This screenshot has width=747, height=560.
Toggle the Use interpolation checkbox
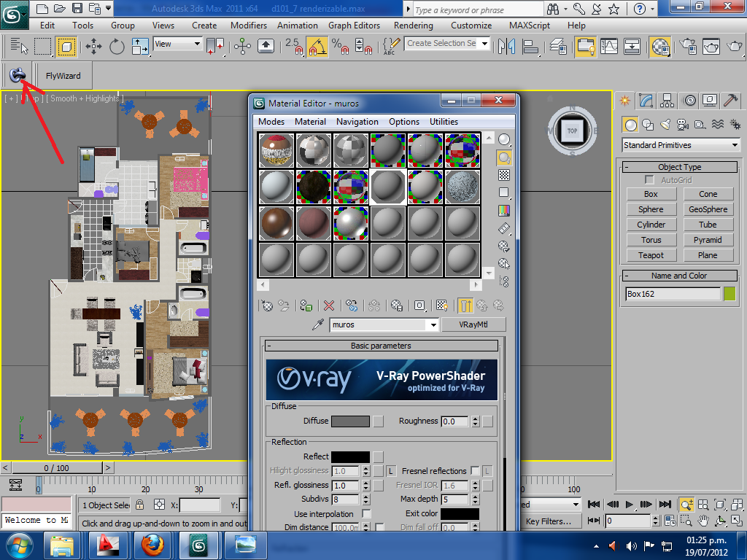tap(366, 513)
